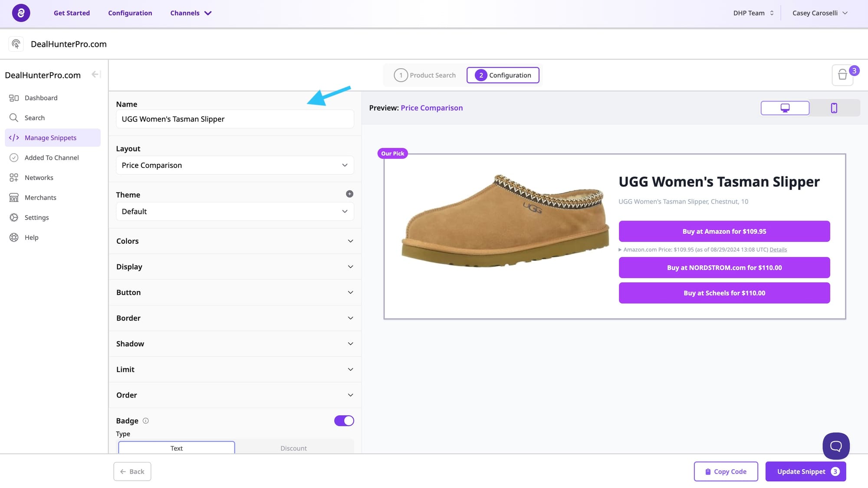The height and width of the screenshot is (488, 868).
Task: Click the snippet Name input field
Action: [x=235, y=119]
